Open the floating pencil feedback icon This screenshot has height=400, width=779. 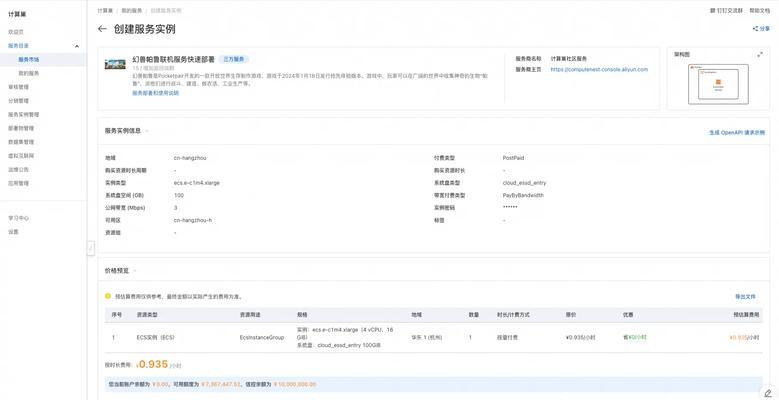coord(768,392)
